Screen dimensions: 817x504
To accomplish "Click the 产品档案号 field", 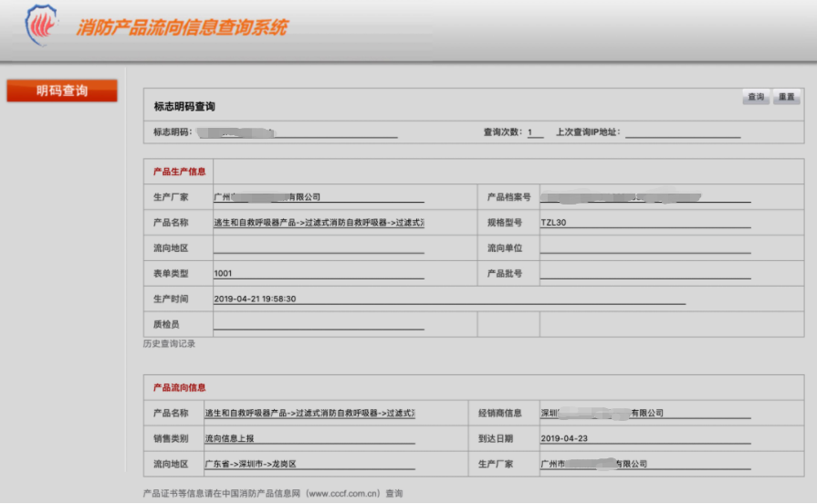I will (644, 196).
